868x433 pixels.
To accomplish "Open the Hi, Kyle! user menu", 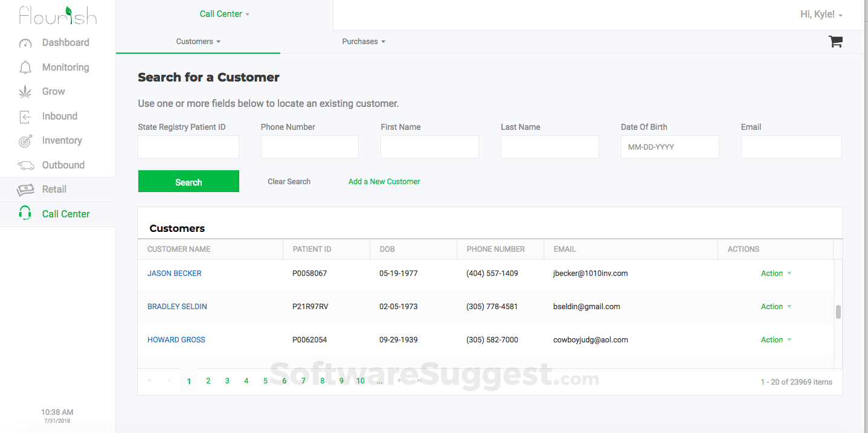I will pos(821,14).
